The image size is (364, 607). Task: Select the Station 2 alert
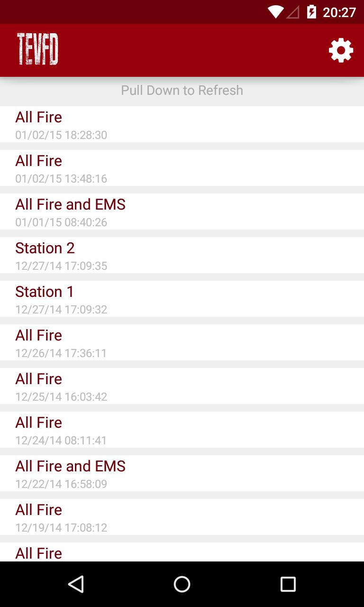(182, 255)
